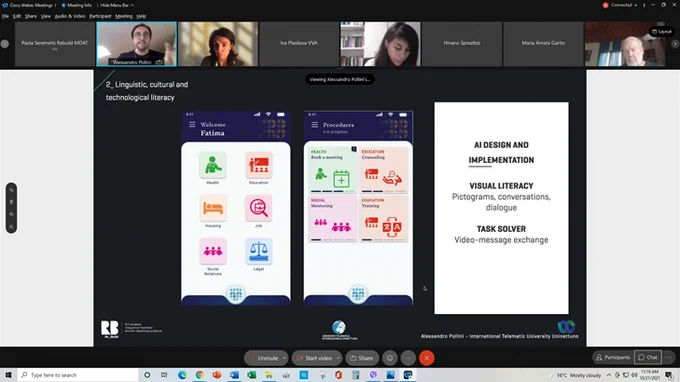The height and width of the screenshot is (382, 680).
Task: Toggle the Chat panel
Action: coord(648,357)
